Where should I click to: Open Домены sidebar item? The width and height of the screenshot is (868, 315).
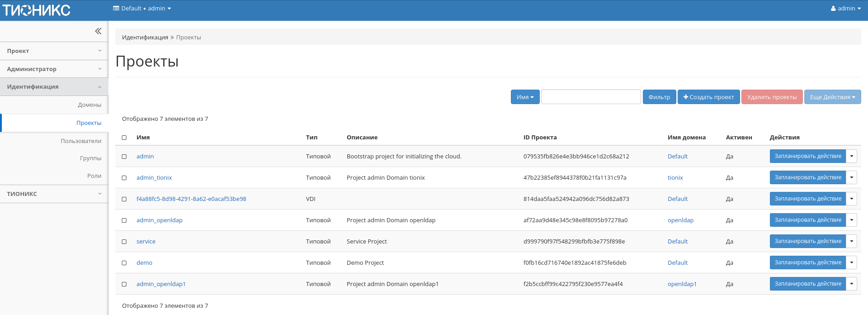(x=90, y=105)
